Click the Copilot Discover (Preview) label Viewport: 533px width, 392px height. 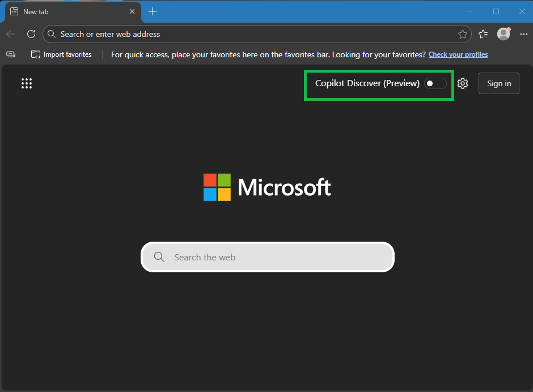coord(367,83)
